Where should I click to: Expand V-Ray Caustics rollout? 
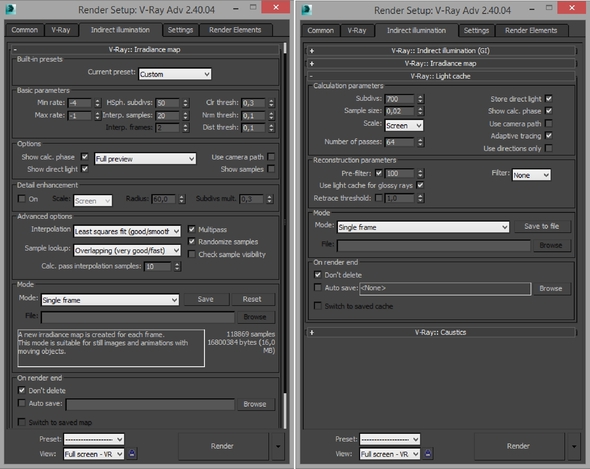(x=440, y=332)
